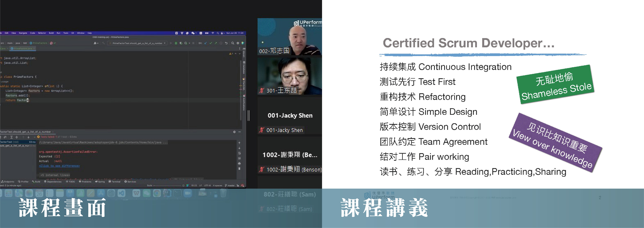
Task: Open Search Everywhere magnifier in IDE toolbar
Action: click(x=232, y=43)
